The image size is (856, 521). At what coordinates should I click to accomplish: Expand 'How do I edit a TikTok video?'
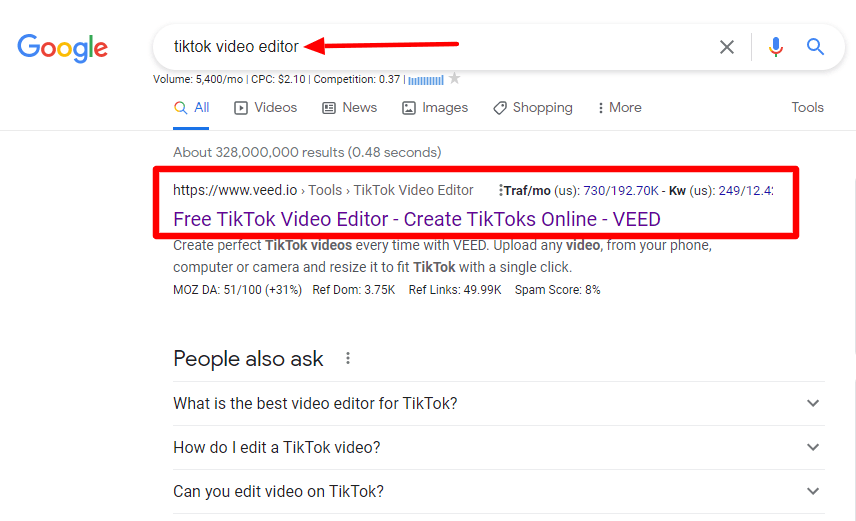(x=498, y=448)
